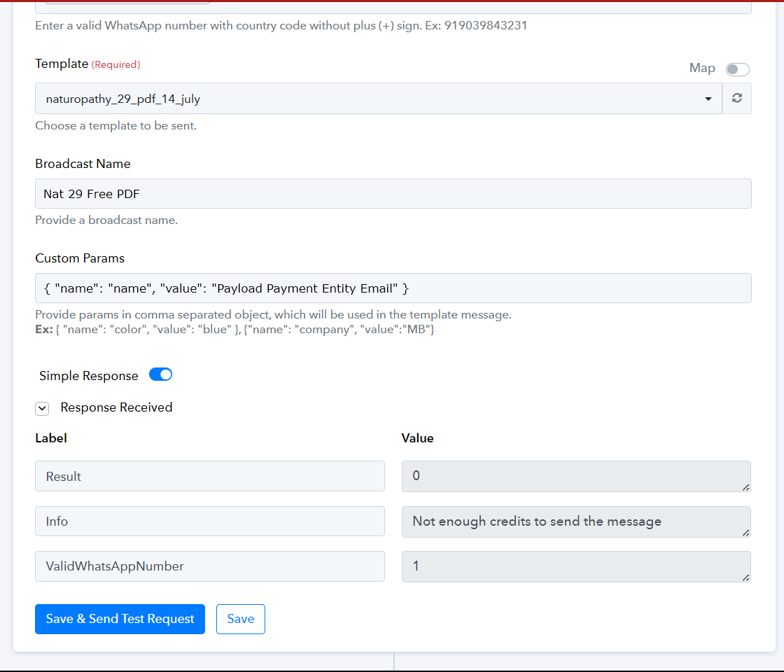Click the Custom Params example text line
Viewport: 784px width, 672px height.
(235, 330)
